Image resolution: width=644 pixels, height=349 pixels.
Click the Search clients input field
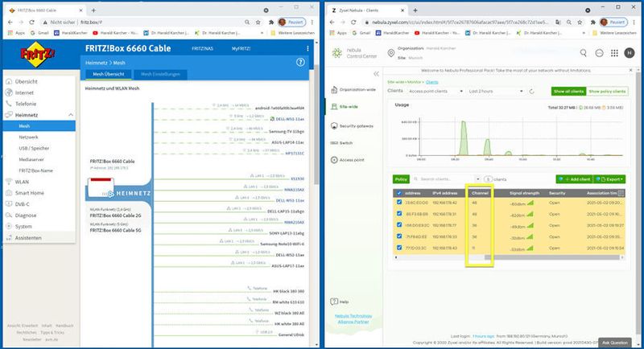point(444,179)
